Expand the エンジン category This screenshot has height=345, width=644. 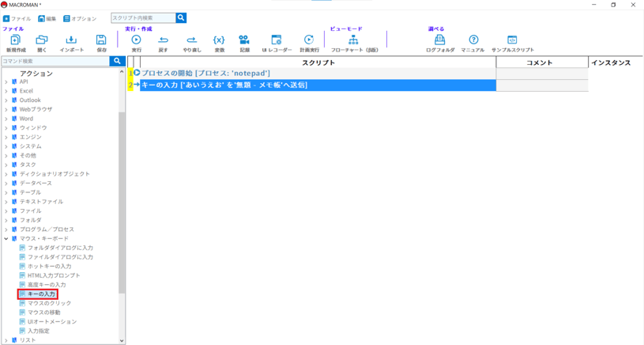tap(6, 137)
